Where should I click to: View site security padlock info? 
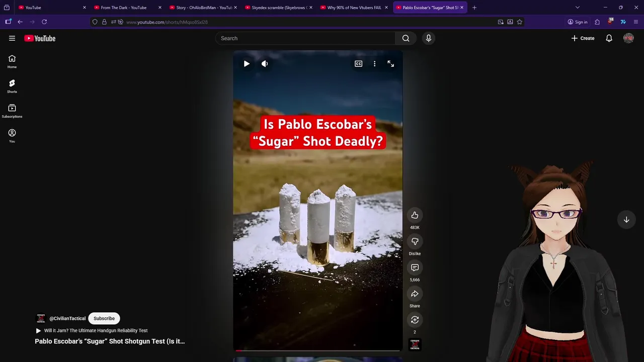click(104, 22)
